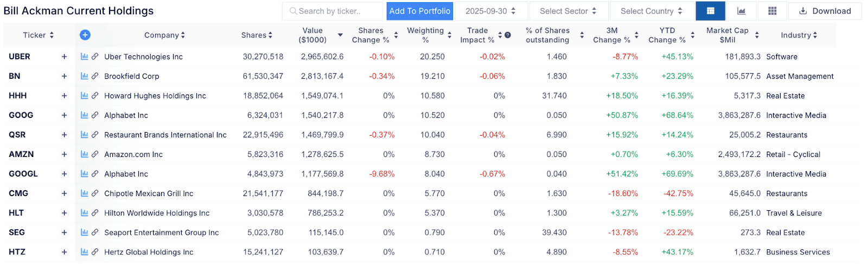Open the 2025-09-30 date dropdown

pyautogui.click(x=490, y=11)
